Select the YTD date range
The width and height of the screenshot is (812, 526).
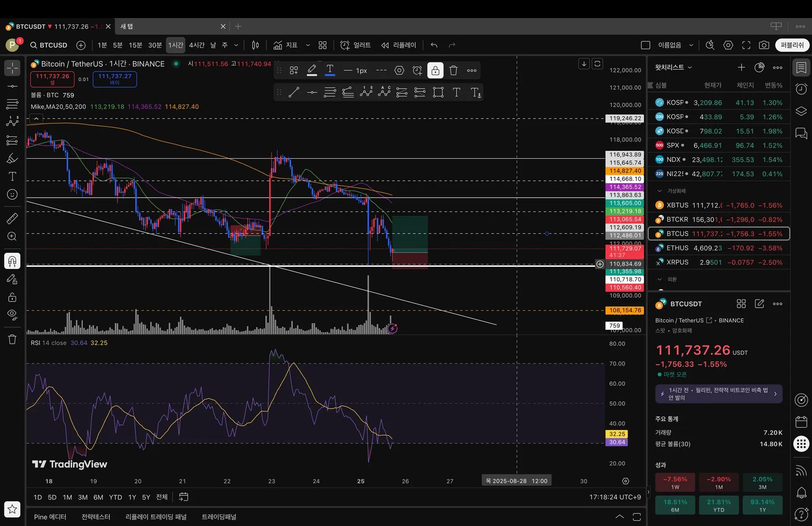(x=115, y=497)
